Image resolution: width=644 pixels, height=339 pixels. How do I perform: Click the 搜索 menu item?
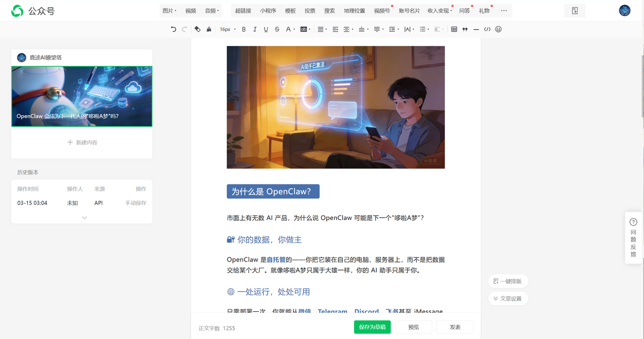(x=330, y=11)
